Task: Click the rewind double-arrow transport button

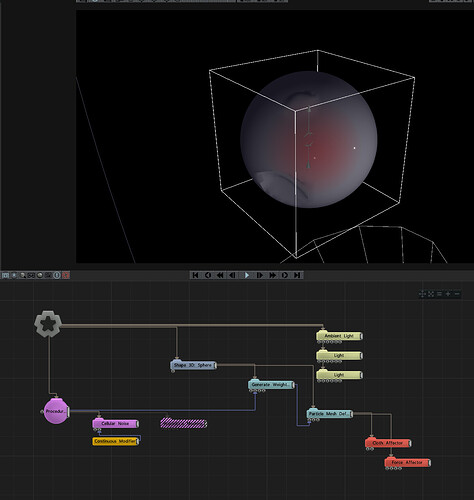Action: coord(220,275)
